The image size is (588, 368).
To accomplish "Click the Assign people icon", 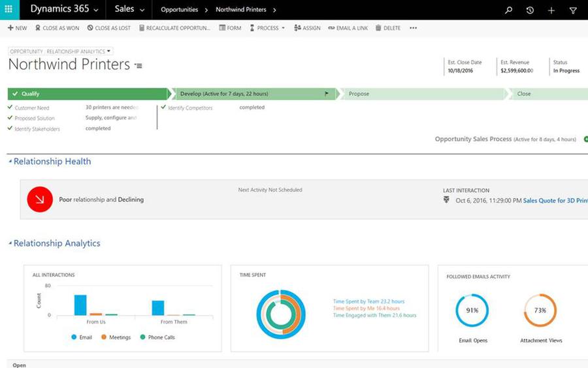I will [297, 27].
